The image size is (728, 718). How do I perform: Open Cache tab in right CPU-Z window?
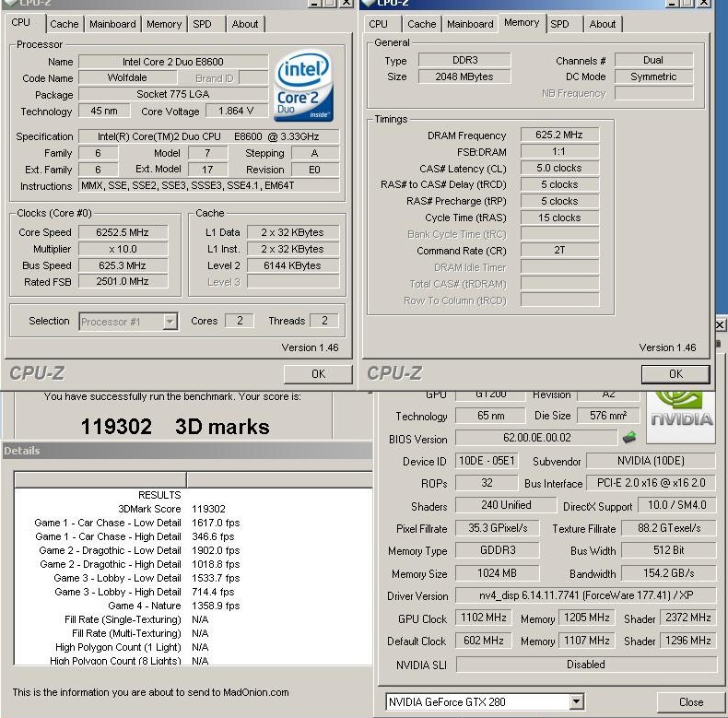[x=421, y=24]
